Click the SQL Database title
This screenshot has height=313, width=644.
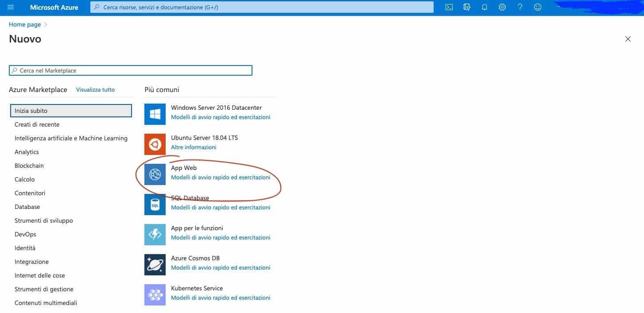click(x=190, y=198)
